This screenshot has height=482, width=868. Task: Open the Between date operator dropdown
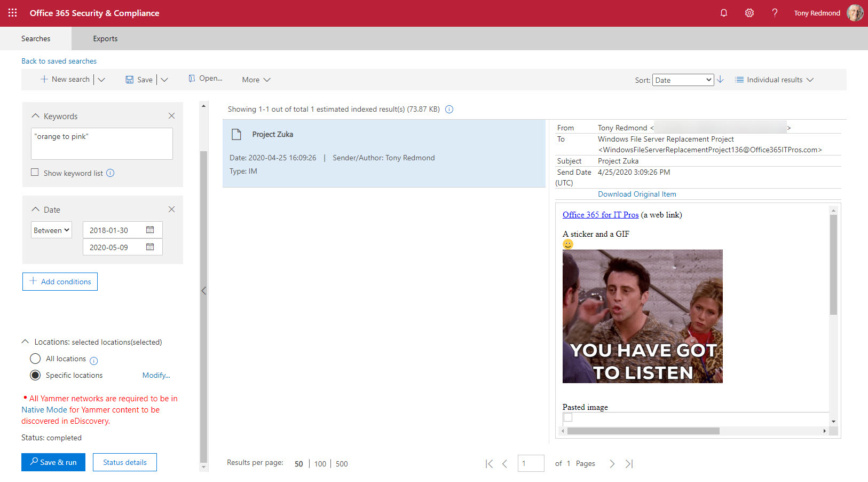51,230
